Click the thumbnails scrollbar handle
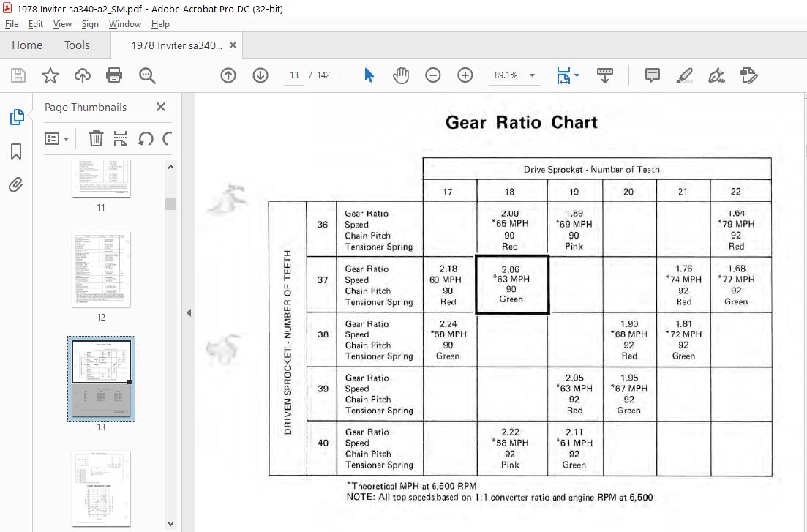 171,203
